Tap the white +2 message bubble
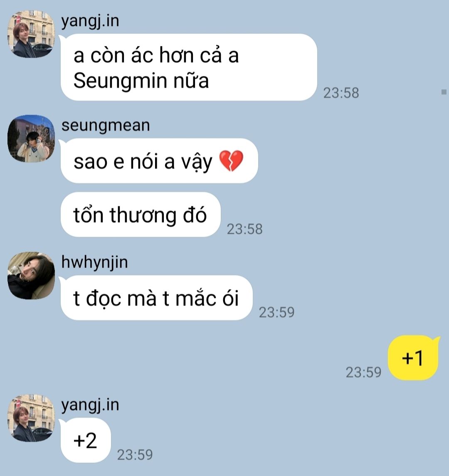Image resolution: width=449 pixels, height=476 pixels. click(x=86, y=440)
